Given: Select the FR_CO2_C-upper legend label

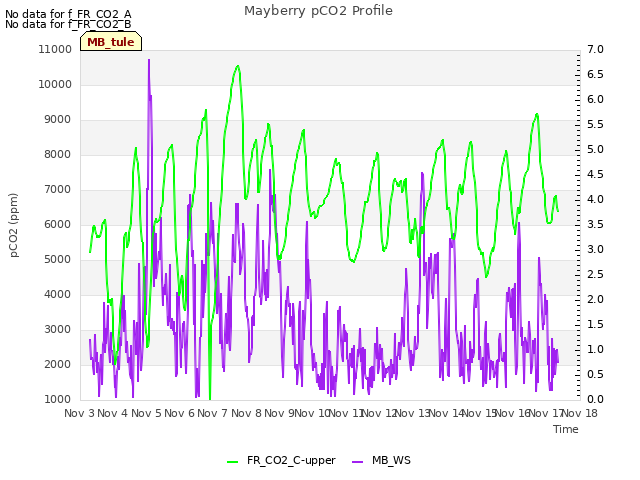Looking at the screenshot, I should (291, 460).
